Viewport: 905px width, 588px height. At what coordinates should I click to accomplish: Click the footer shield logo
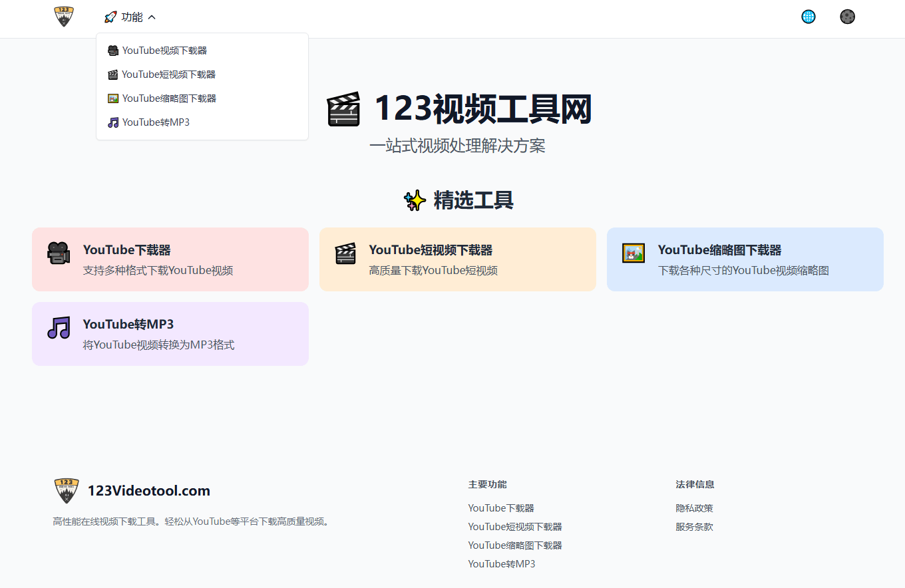(67, 490)
